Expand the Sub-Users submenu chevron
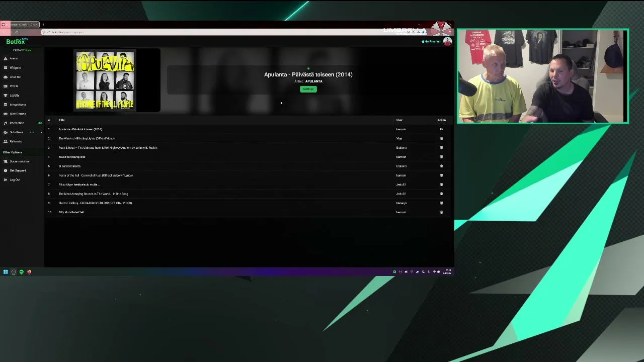This screenshot has width=644, height=362. click(x=41, y=132)
